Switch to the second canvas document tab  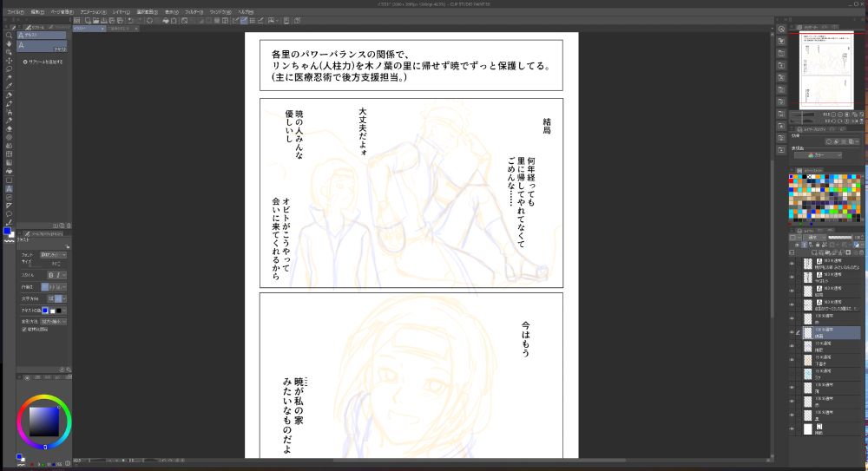coord(122,29)
